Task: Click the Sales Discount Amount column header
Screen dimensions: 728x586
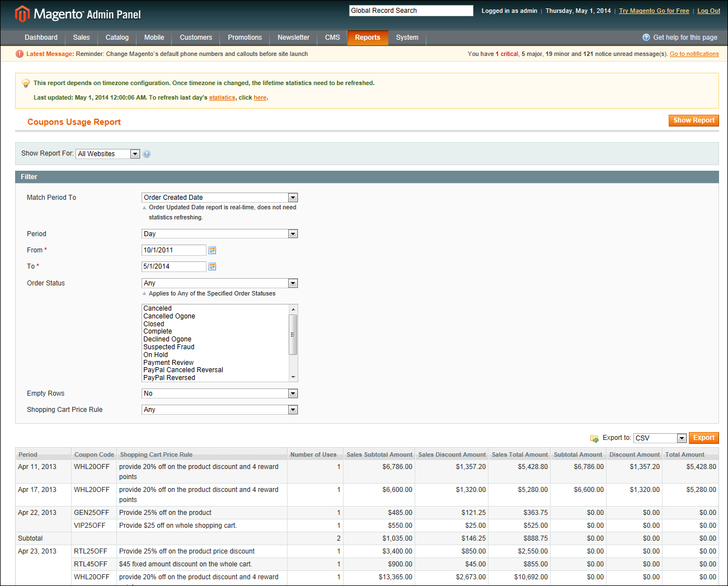Action: click(452, 454)
